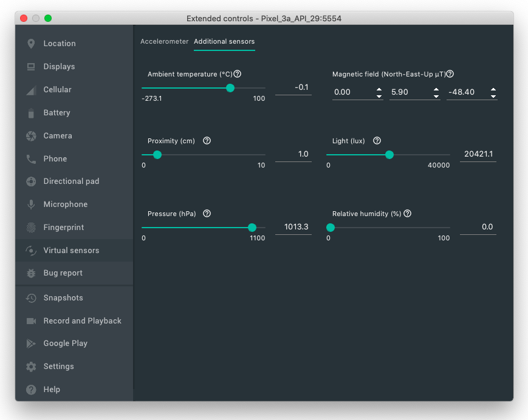
Task: Click the Proximity value input field
Action: (x=293, y=154)
